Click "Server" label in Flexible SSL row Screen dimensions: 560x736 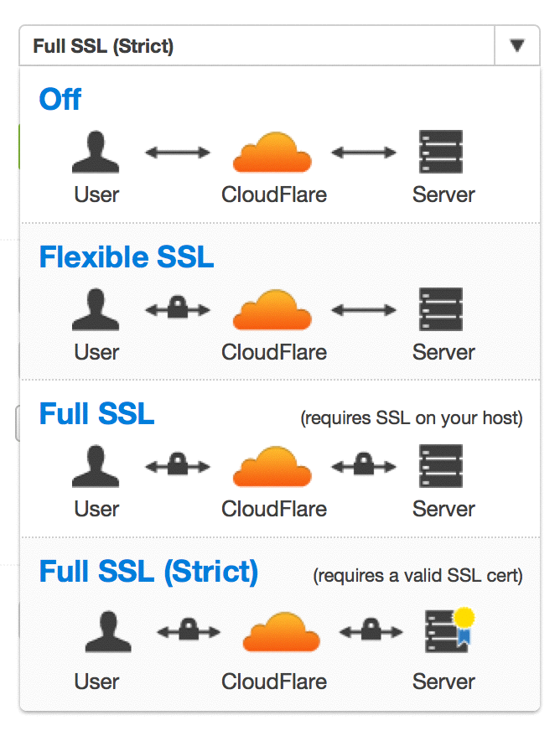(443, 353)
